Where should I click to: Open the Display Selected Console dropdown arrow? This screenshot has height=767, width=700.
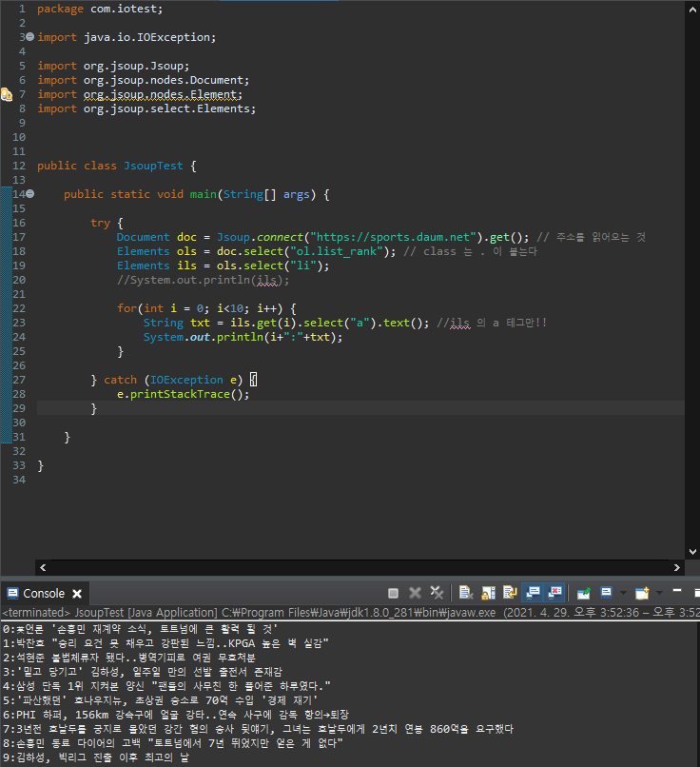pos(623,594)
